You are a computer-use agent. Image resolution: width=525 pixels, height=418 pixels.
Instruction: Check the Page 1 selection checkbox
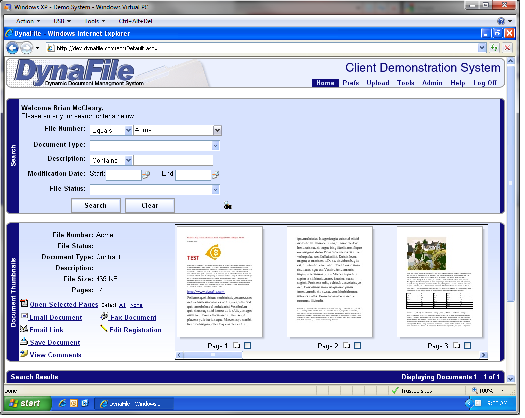coord(247,345)
